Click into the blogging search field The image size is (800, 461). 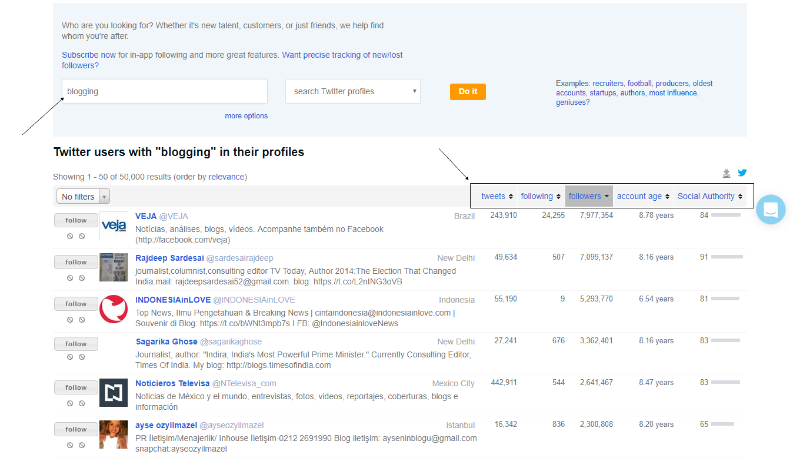(x=165, y=91)
